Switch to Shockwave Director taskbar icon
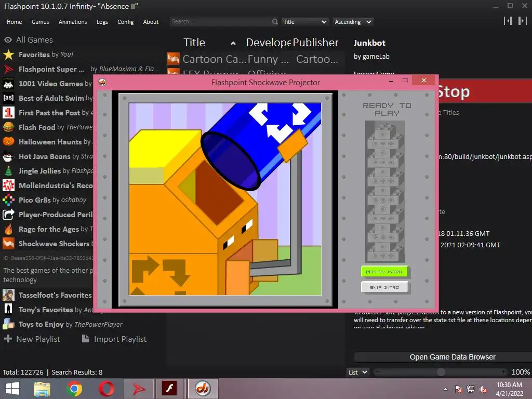The width and height of the screenshot is (532, 399). [x=203, y=389]
